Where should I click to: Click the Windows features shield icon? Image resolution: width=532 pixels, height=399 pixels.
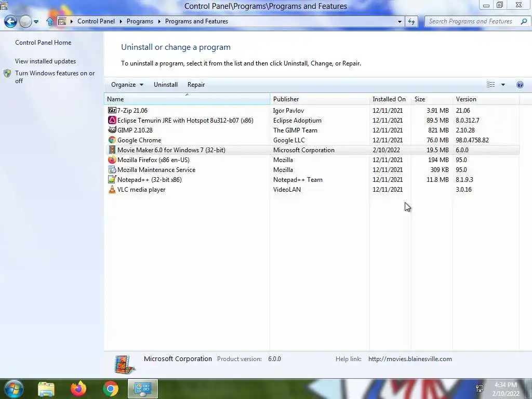7,73
